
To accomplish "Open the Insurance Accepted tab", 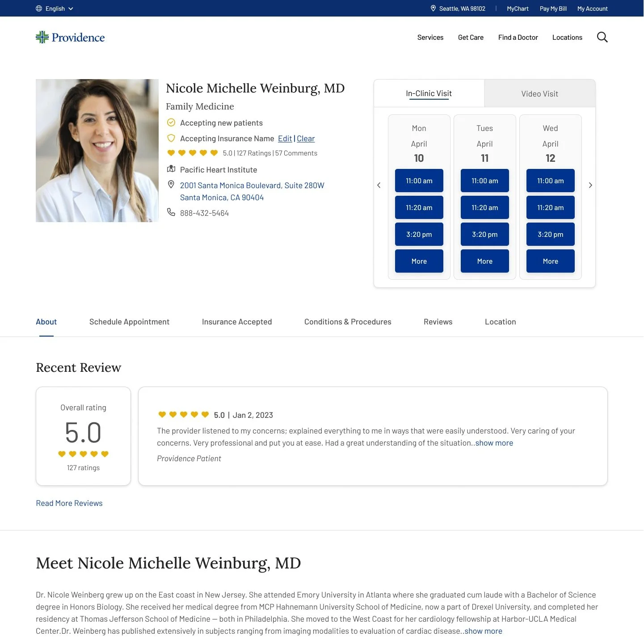I will click(x=237, y=322).
